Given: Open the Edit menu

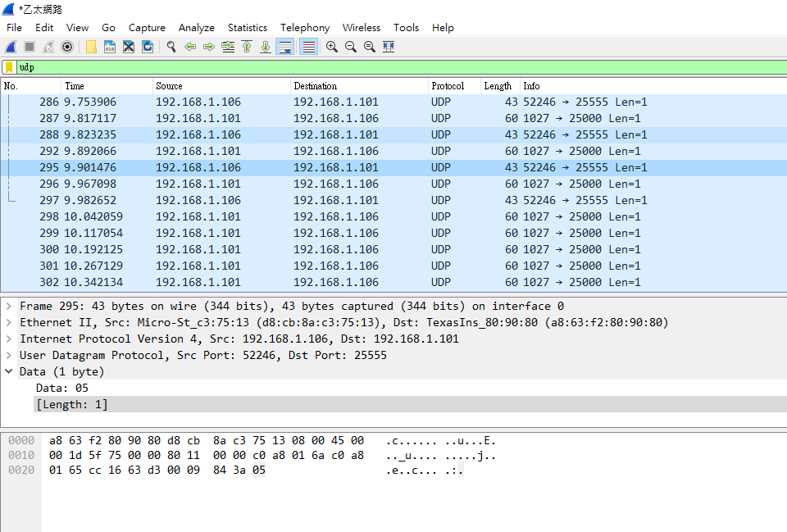Looking at the screenshot, I should click(x=44, y=28).
